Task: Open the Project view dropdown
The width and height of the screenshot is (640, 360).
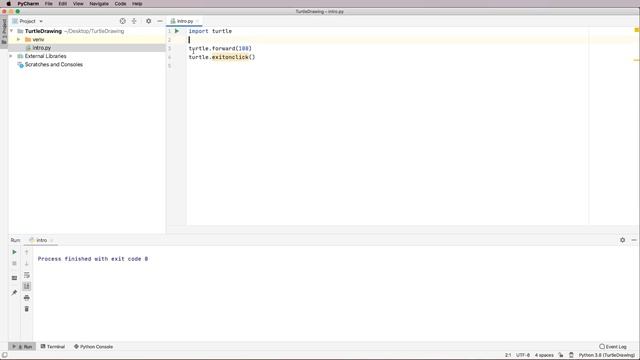Action: pyautogui.click(x=27, y=21)
